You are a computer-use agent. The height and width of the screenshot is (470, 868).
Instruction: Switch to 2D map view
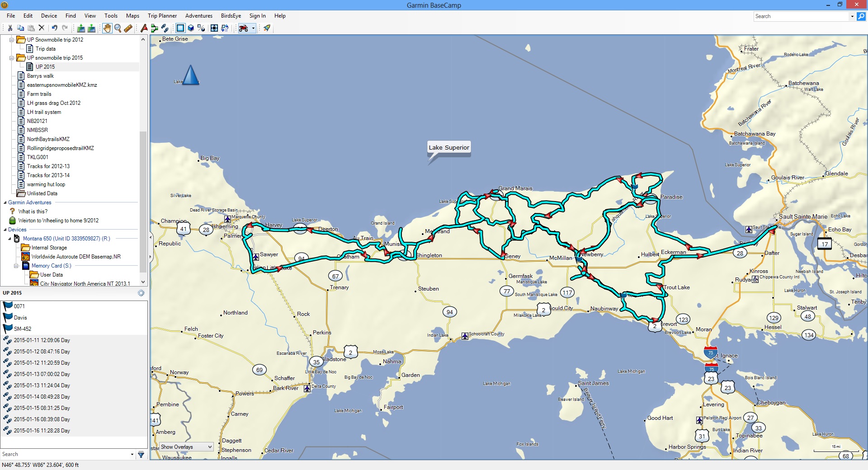(180, 28)
